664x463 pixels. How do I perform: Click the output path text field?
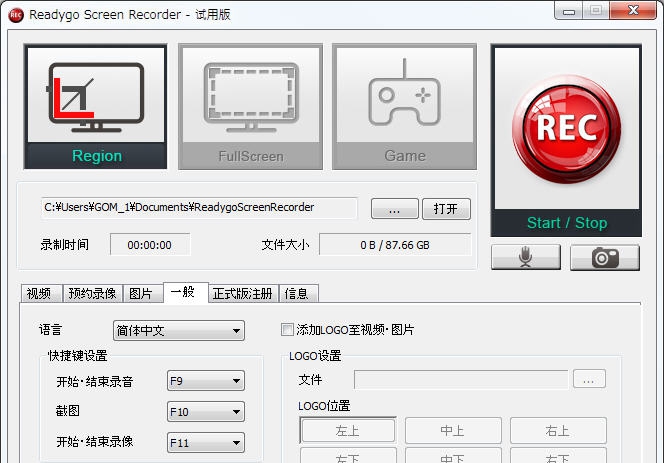[198, 208]
